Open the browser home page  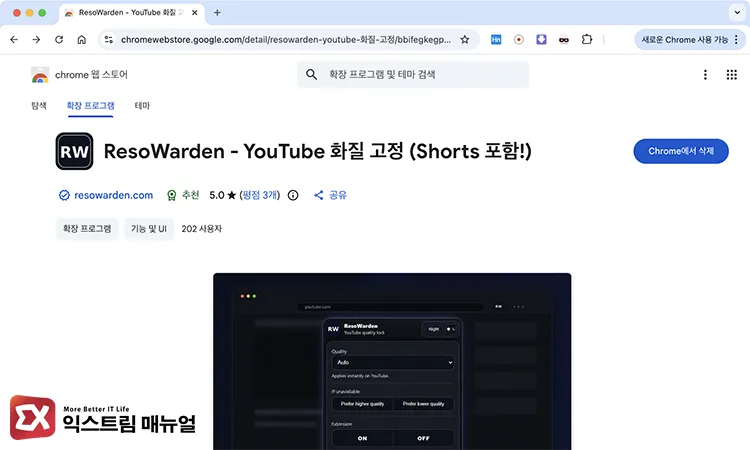pyautogui.click(x=82, y=40)
